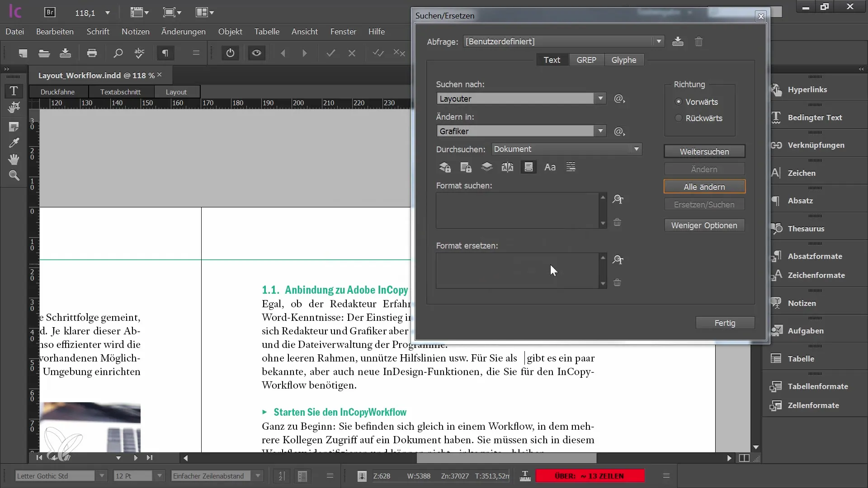Click the Format ersetzen clear icon
Image resolution: width=868 pixels, height=488 pixels.
pyautogui.click(x=618, y=283)
